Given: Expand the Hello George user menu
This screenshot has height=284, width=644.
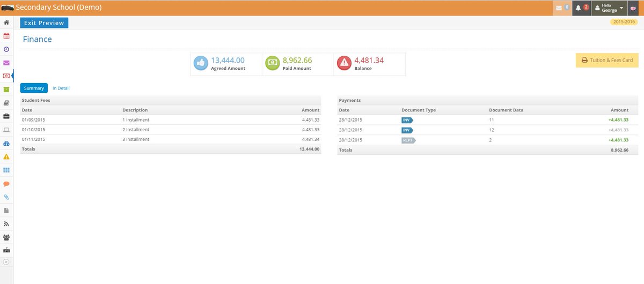Looking at the screenshot, I should [609, 8].
